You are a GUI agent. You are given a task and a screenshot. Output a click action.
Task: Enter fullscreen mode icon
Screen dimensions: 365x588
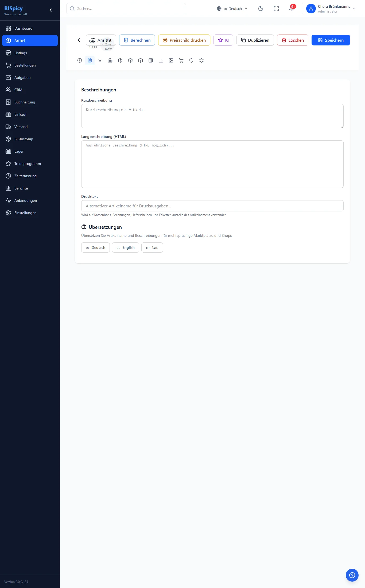[x=276, y=9]
